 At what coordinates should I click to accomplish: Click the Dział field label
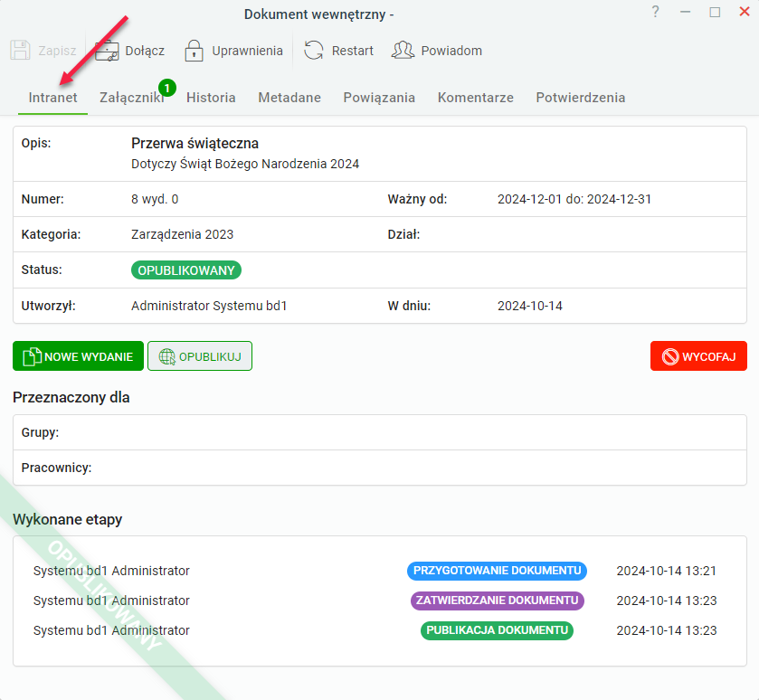403,234
